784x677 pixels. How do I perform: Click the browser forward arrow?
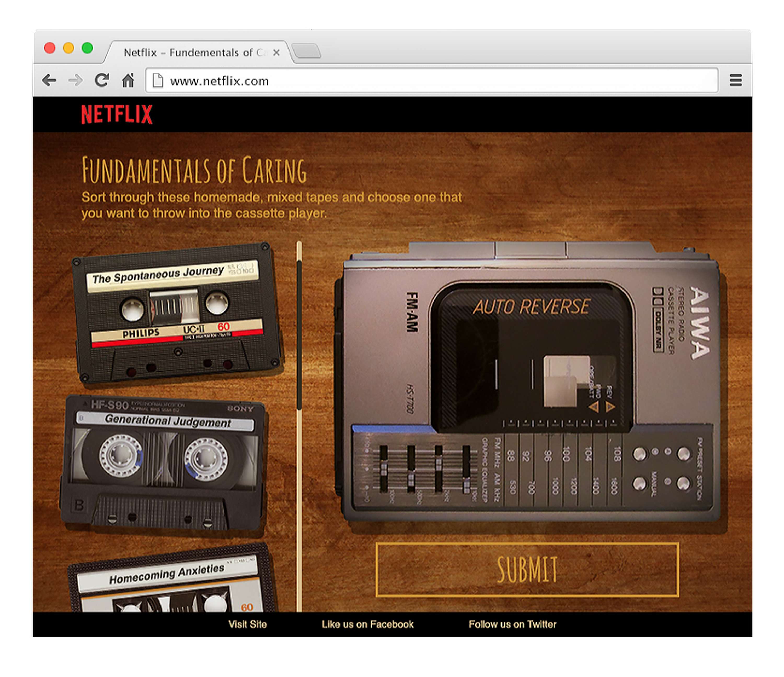[x=75, y=80]
